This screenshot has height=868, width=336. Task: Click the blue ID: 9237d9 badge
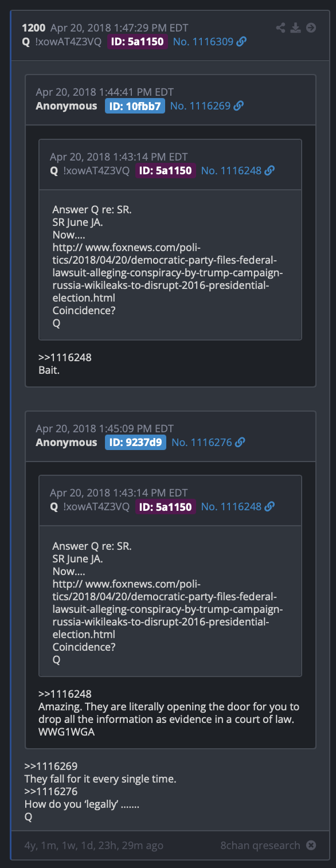[135, 443]
